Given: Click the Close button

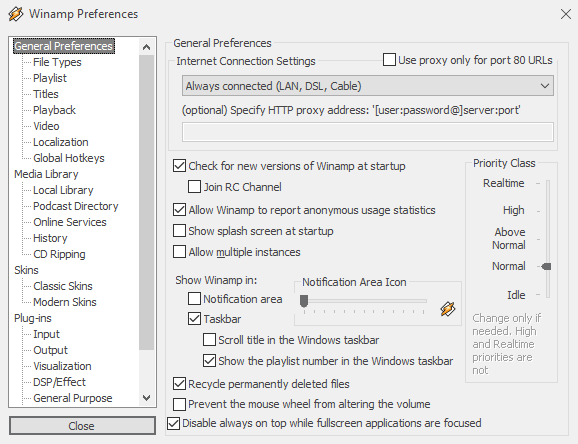Looking at the screenshot, I should (x=82, y=426).
